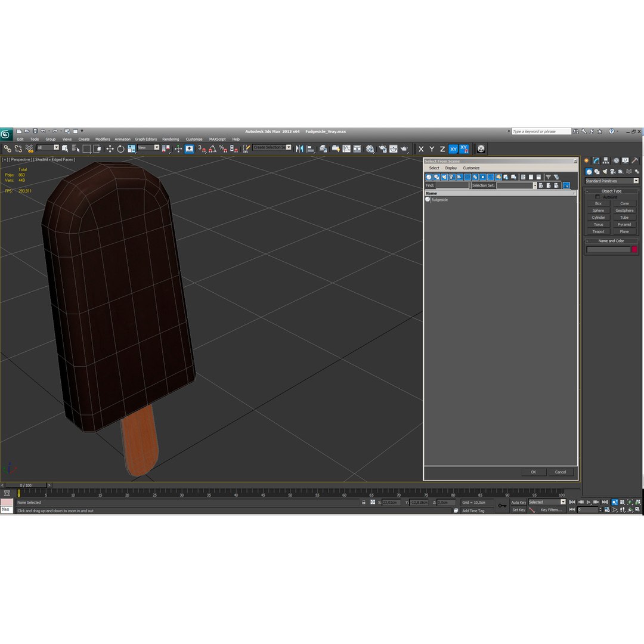The image size is (644, 644).
Task: Activate Bind to Space Warp tool
Action: (29, 148)
